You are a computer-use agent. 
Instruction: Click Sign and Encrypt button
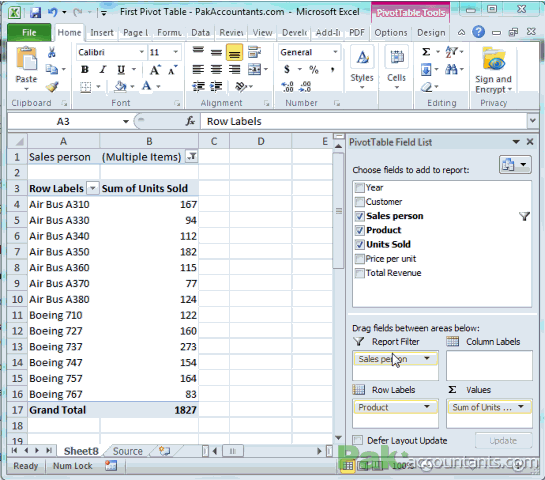(x=493, y=71)
